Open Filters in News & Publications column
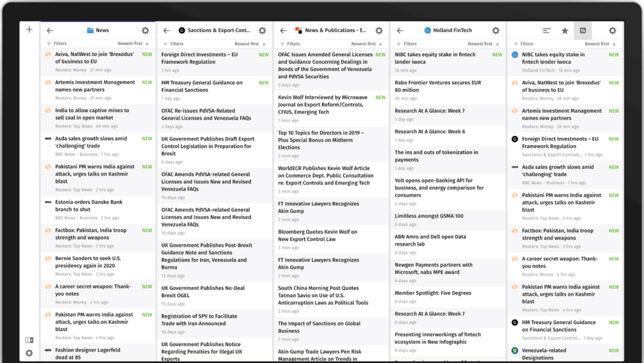 pos(290,43)
